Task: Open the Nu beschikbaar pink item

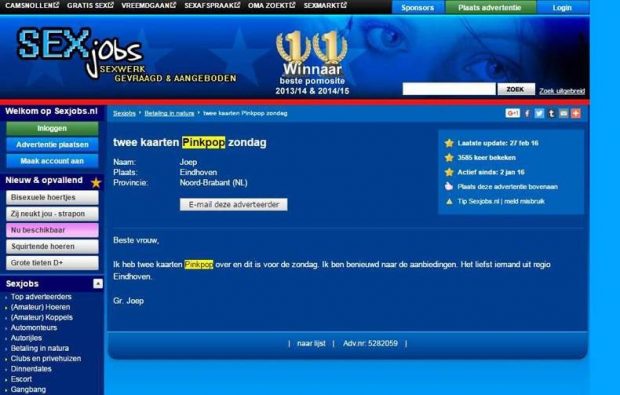Action: point(52,230)
